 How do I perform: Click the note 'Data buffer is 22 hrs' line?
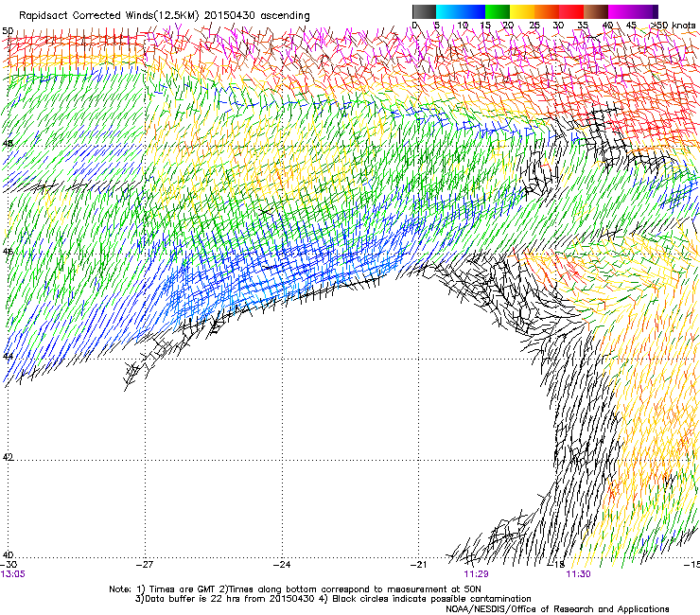point(333,599)
